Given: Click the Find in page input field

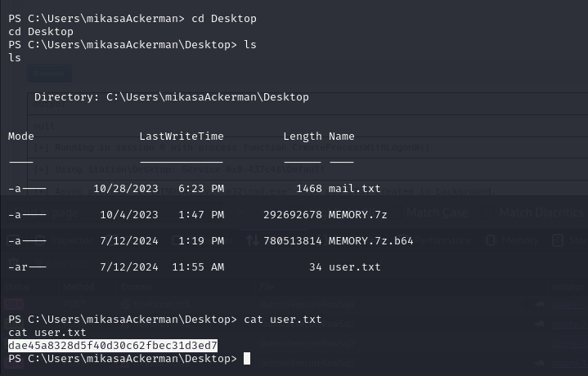Looking at the screenshot, I should (114, 213).
